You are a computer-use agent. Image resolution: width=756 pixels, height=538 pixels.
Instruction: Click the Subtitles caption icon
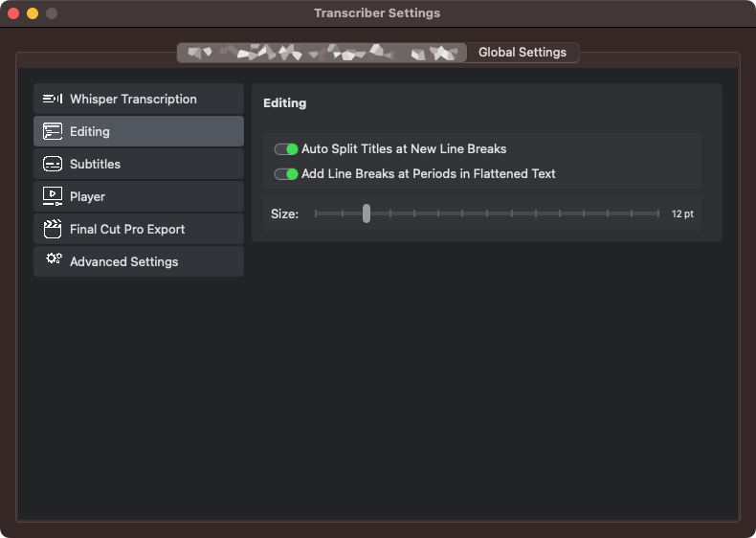pos(53,164)
